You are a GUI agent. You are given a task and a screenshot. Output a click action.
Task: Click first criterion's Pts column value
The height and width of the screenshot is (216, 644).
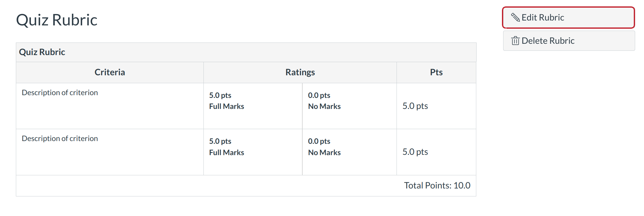click(415, 106)
